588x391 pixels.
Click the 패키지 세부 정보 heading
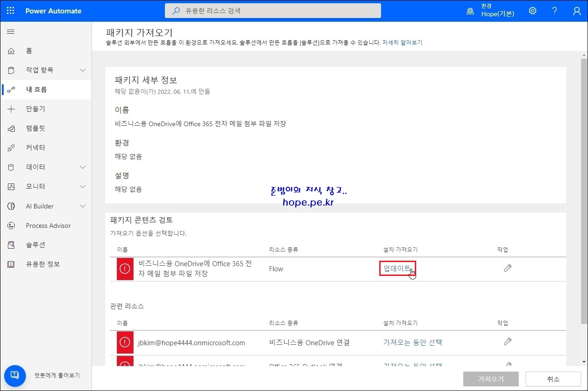pos(145,79)
